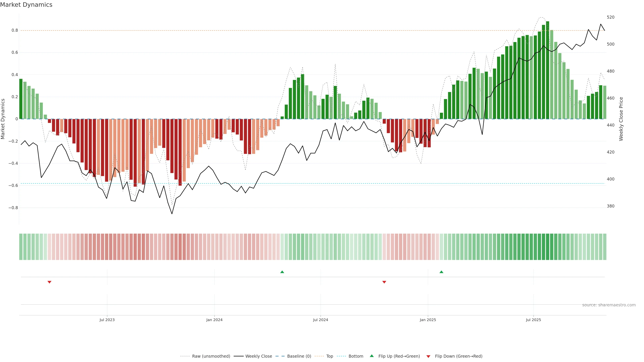Viewport: 644px width, 362px height.
Task: Click the Jul 2025 x-axis label
Action: pos(533,320)
